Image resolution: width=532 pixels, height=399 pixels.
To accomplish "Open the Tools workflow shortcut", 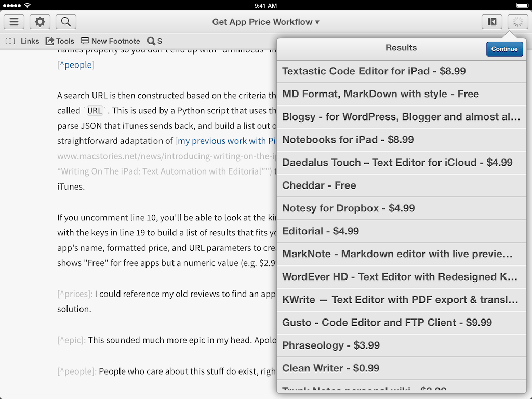I will point(60,41).
